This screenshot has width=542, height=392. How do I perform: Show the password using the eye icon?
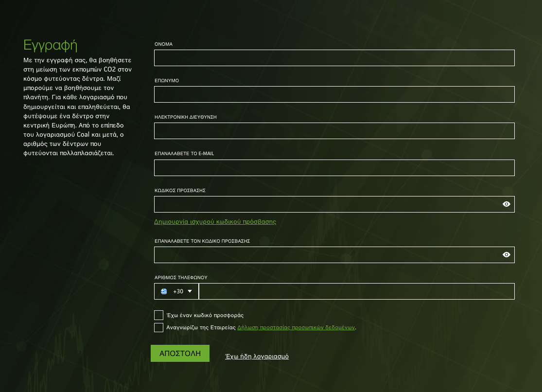[x=506, y=204]
